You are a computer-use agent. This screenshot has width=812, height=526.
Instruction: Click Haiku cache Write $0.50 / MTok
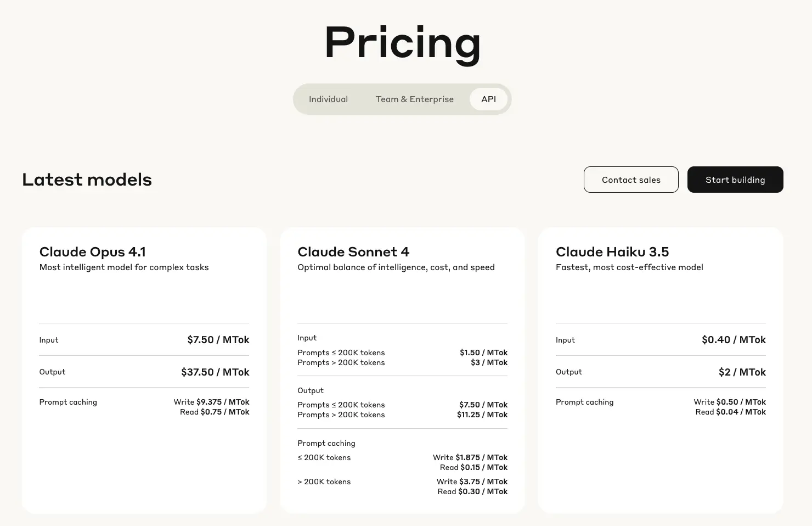point(730,402)
